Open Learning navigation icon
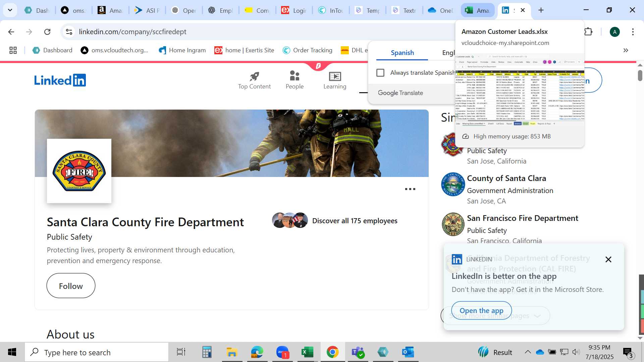Viewport: 644px width, 362px height. (335, 81)
